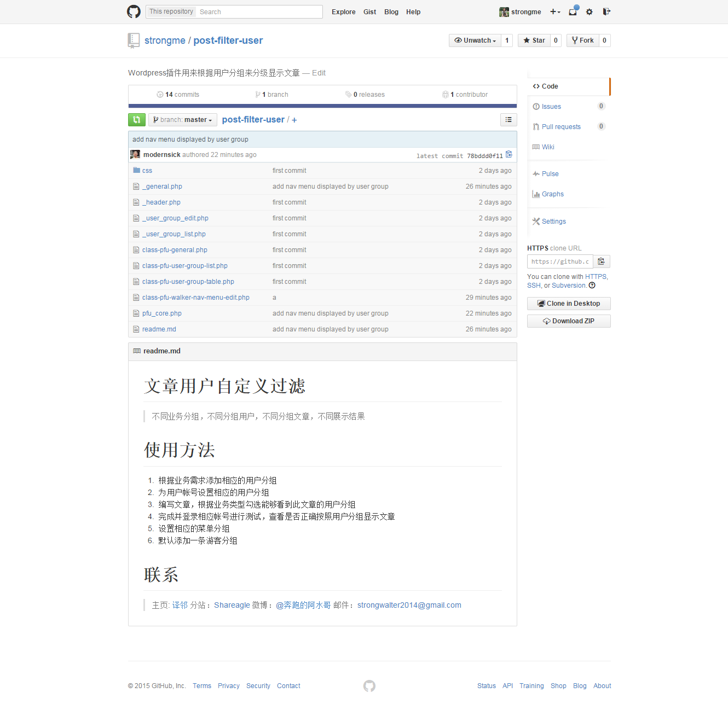Open Gist in top navigation
The width and height of the screenshot is (728, 710).
pyautogui.click(x=369, y=12)
